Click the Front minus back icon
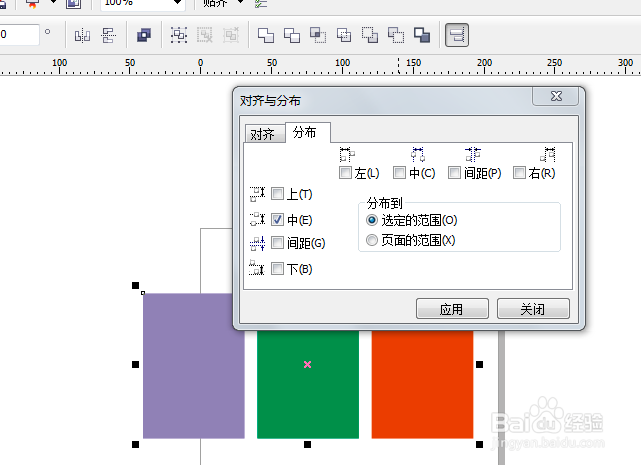 pos(370,35)
